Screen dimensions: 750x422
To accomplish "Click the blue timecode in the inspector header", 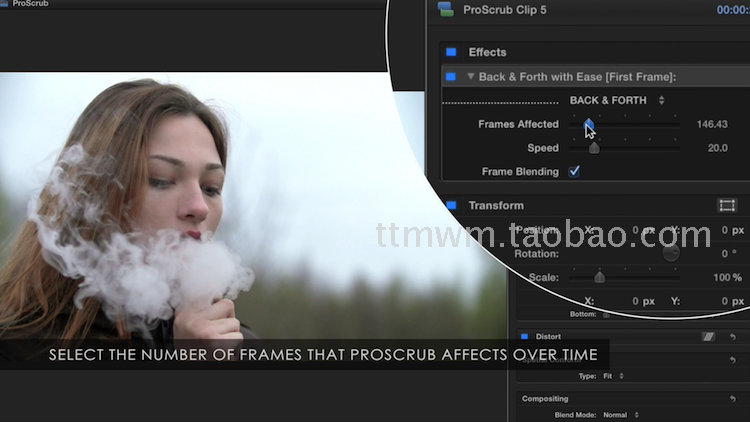I will pos(733,10).
